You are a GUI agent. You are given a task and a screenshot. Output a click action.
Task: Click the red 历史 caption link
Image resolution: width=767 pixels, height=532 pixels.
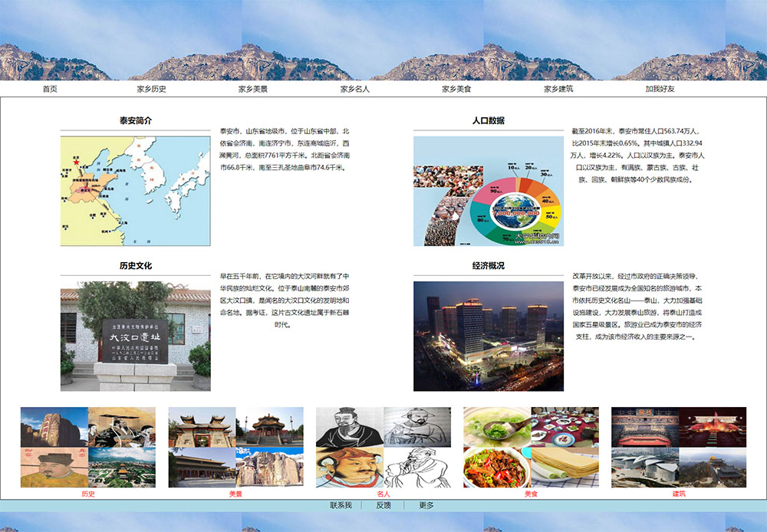[88, 494]
